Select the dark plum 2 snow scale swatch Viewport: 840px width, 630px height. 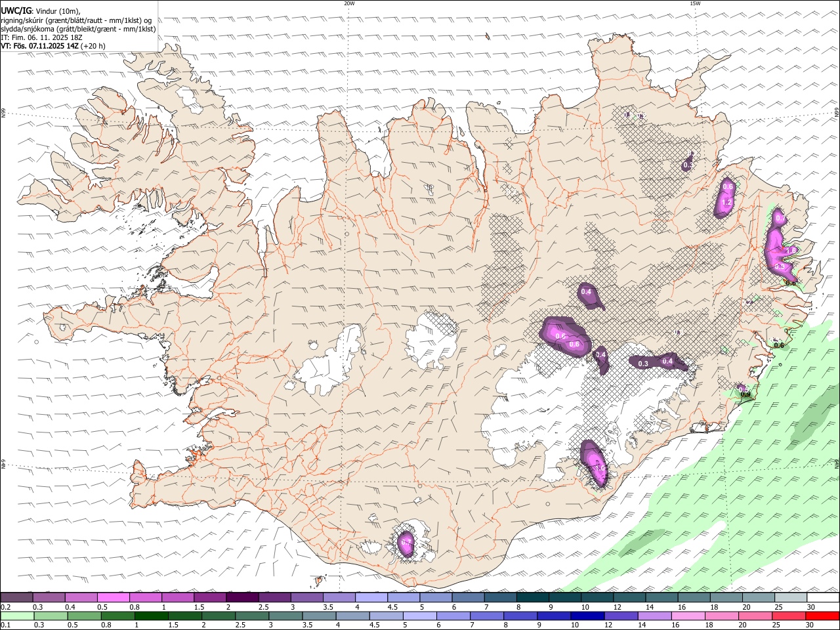tap(241, 598)
